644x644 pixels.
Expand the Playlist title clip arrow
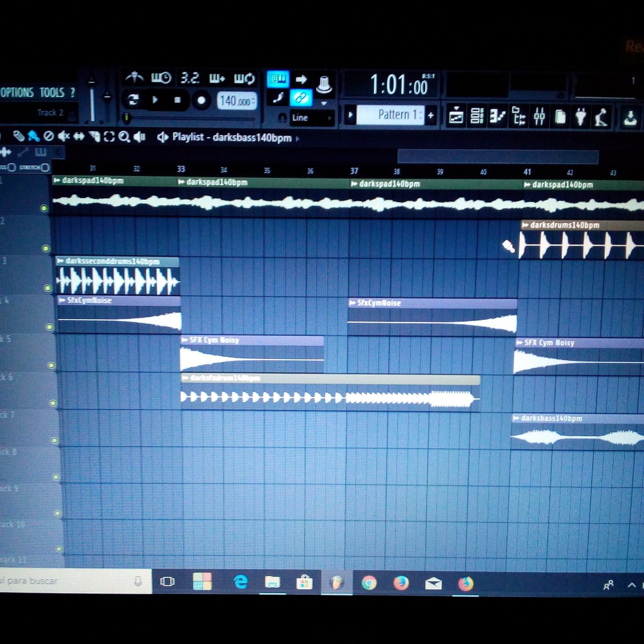(298, 138)
